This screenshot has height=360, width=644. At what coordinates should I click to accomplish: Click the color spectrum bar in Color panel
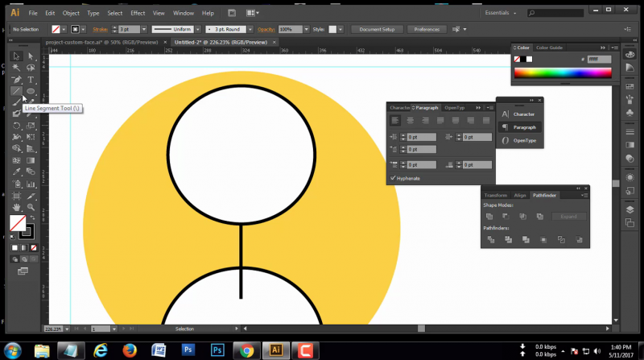coord(563,74)
